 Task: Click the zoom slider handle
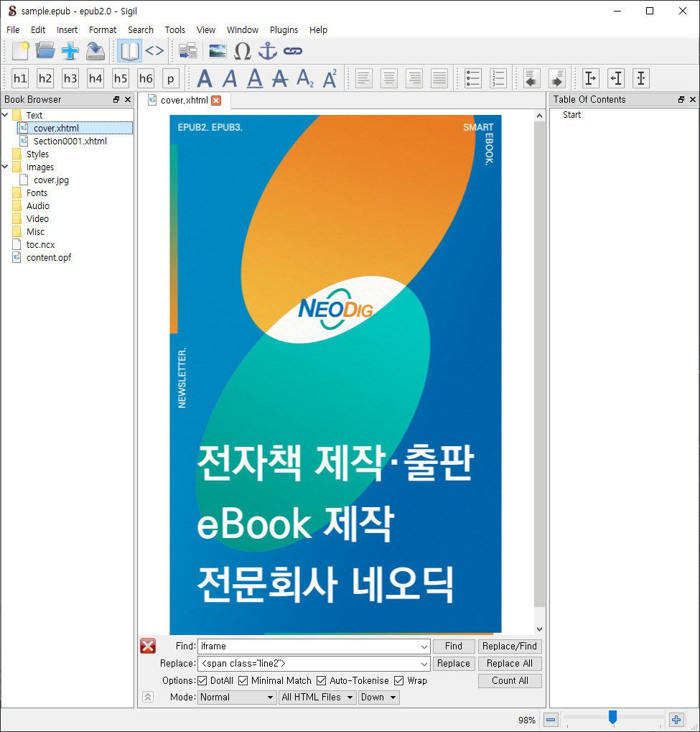613,717
